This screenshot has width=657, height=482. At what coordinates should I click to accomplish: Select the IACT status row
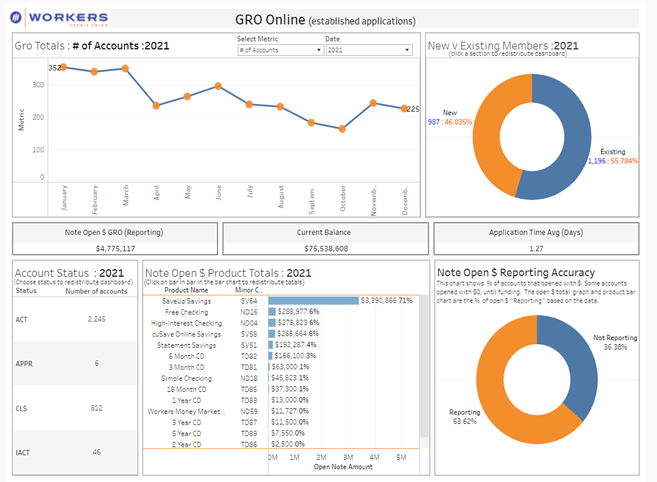click(70, 452)
